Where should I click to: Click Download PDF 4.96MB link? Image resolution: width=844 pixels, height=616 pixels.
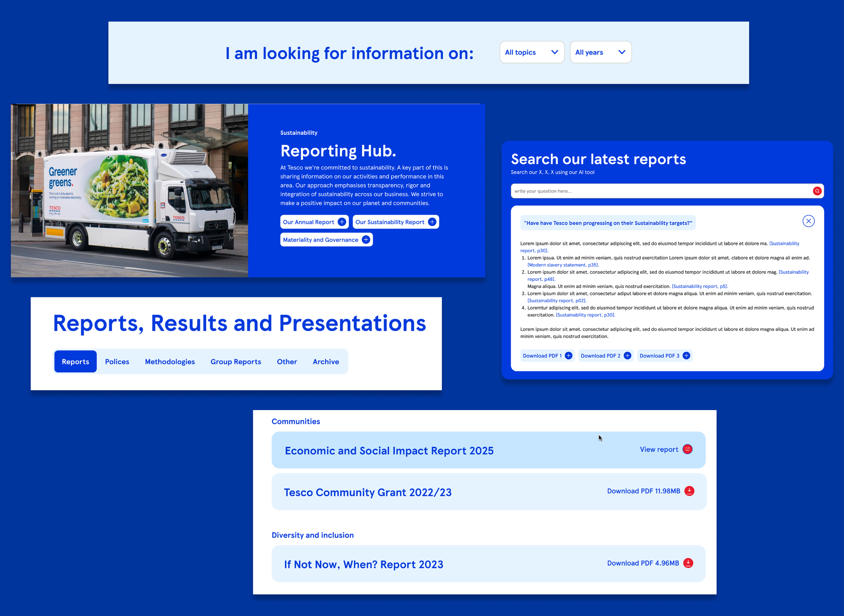pyautogui.click(x=643, y=563)
